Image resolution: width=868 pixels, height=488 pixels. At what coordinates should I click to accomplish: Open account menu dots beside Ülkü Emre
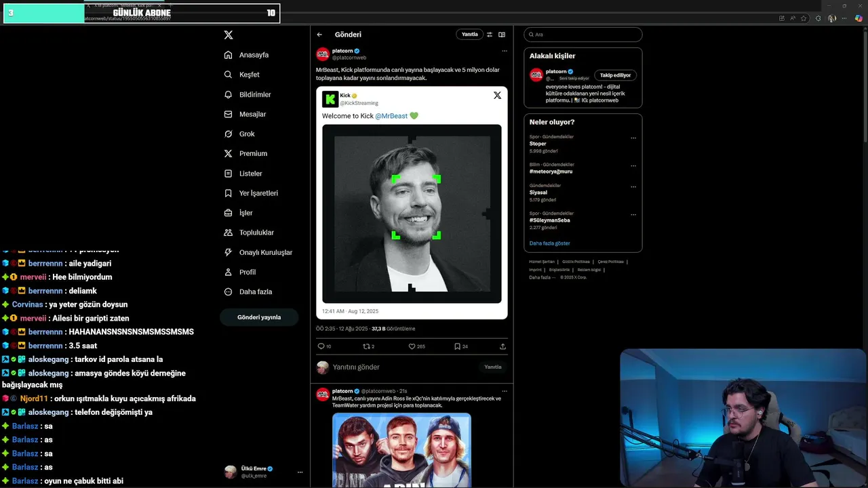point(300,472)
